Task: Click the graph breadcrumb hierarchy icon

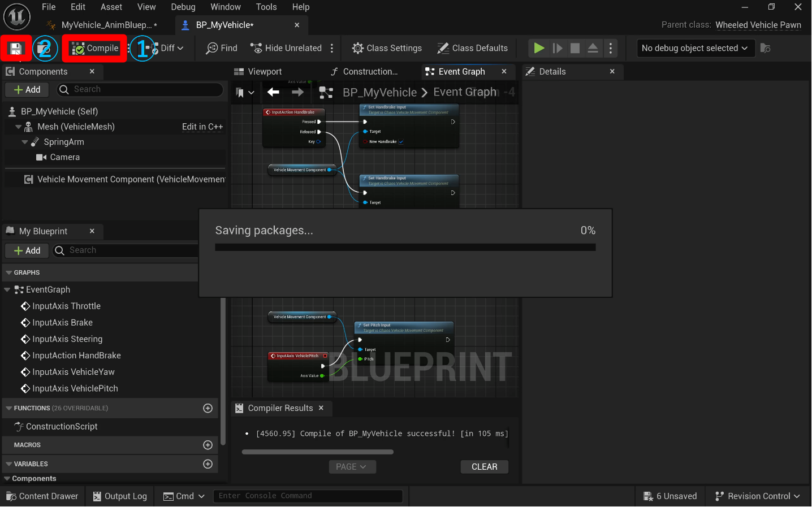Action: click(326, 93)
